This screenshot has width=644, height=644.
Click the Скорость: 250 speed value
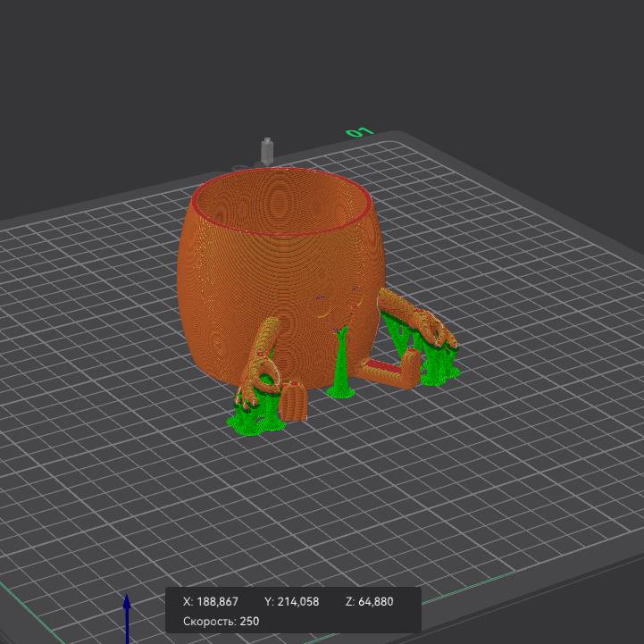pyautogui.click(x=221, y=621)
